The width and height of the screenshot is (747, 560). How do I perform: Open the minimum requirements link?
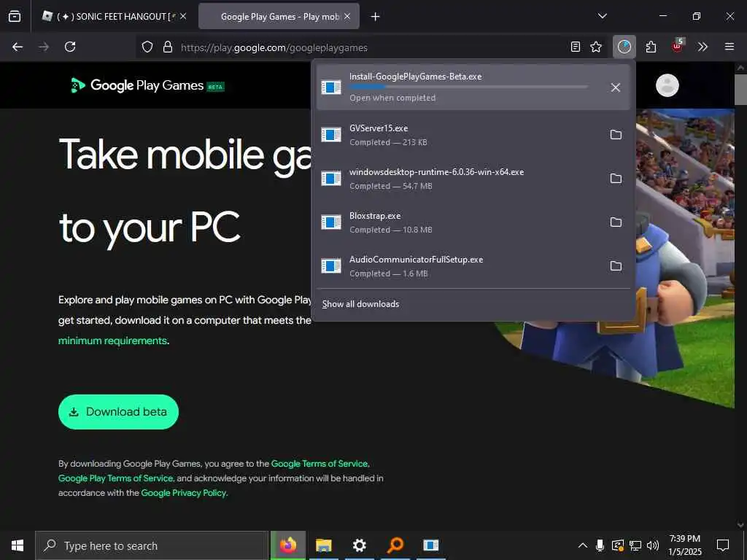[x=112, y=341]
